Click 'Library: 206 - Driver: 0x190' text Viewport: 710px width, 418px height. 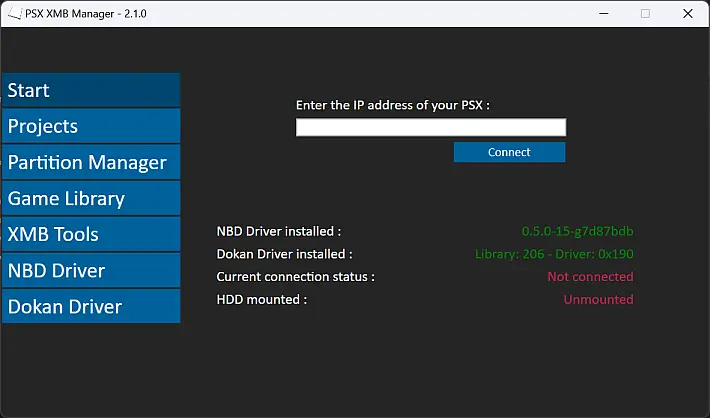(554, 254)
